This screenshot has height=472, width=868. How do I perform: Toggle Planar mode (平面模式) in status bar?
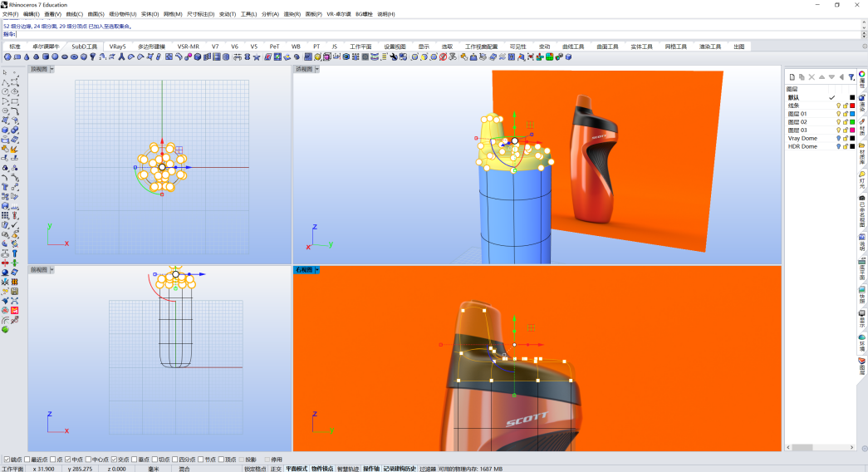pyautogui.click(x=297, y=469)
